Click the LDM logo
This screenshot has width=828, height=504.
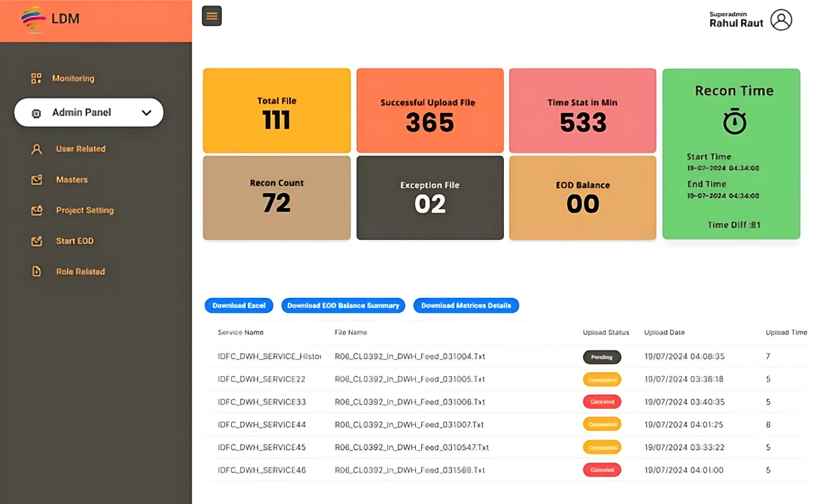[34, 19]
